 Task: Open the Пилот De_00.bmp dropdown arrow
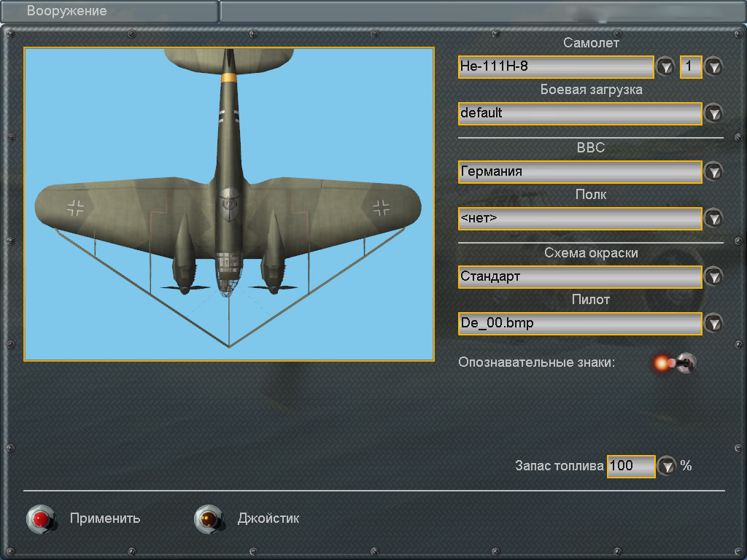[x=713, y=324]
